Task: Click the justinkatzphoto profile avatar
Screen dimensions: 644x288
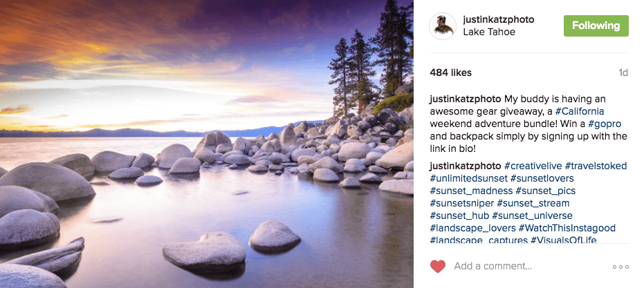Action: 441,26
